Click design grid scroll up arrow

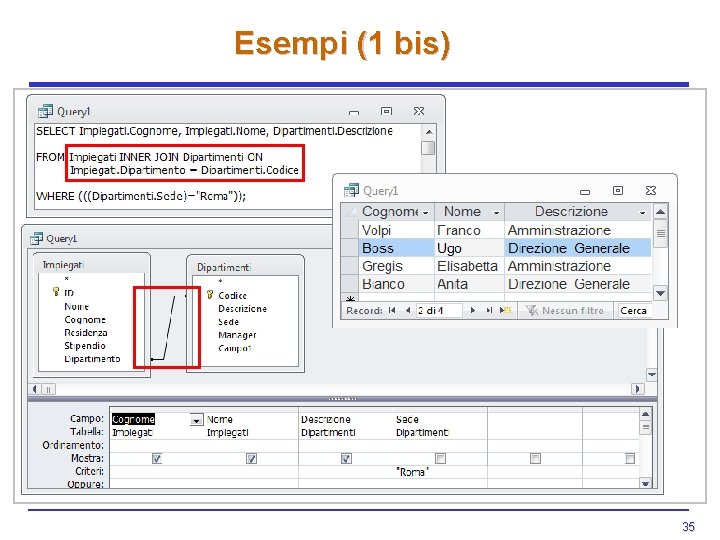point(645,414)
